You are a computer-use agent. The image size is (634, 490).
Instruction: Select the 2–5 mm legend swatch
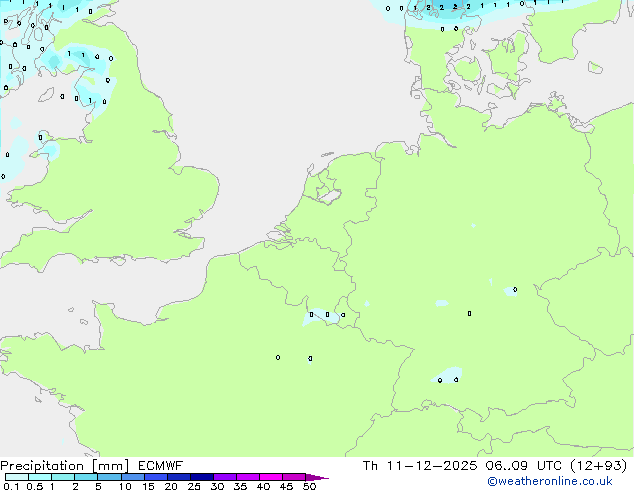86,477
